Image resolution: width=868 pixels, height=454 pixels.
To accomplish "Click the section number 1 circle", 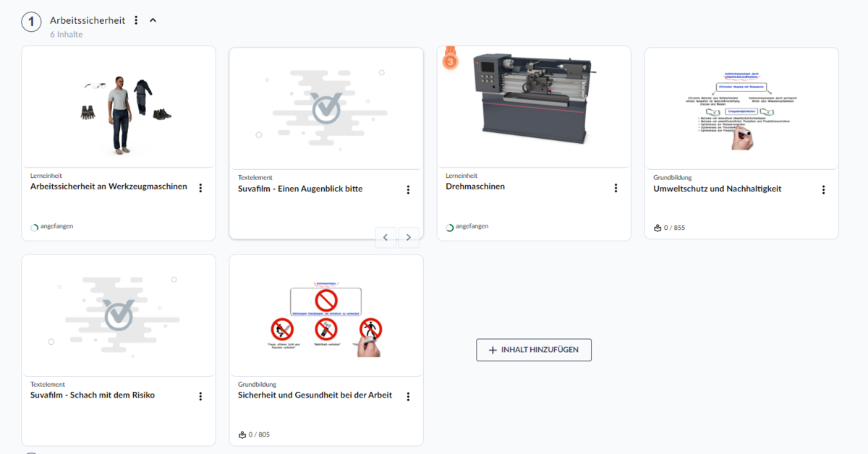I will 31,22.
